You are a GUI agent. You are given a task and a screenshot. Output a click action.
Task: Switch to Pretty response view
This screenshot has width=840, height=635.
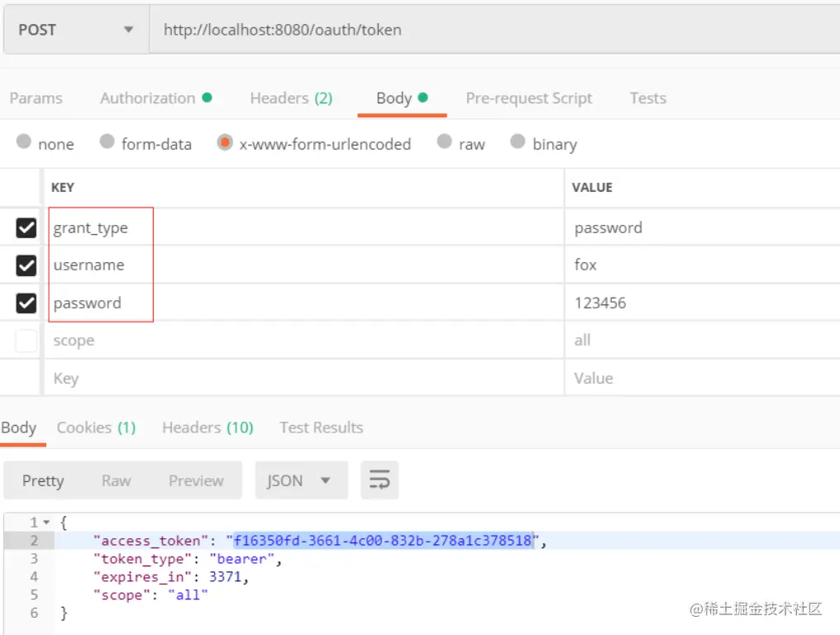[43, 480]
